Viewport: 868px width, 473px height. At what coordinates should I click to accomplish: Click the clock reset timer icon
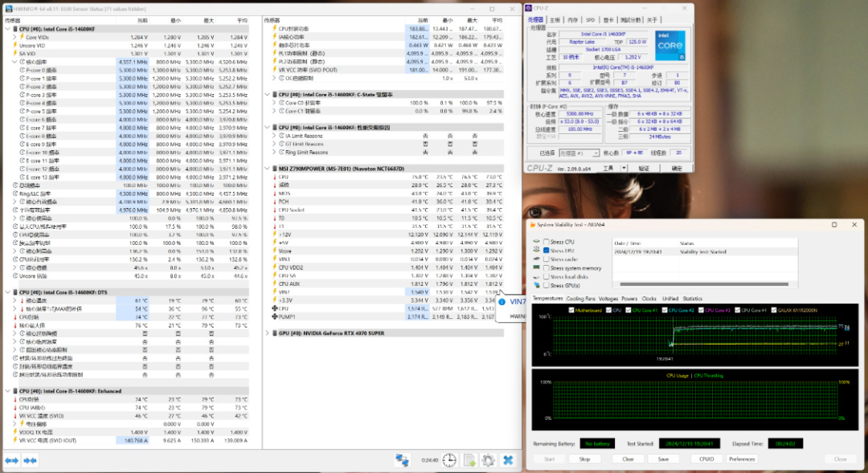449,460
